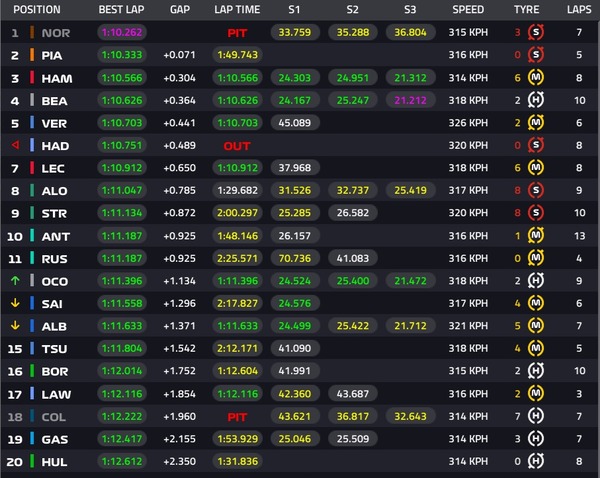Click VER's team colour bar
Screen dimensions: 600x478
(32, 123)
